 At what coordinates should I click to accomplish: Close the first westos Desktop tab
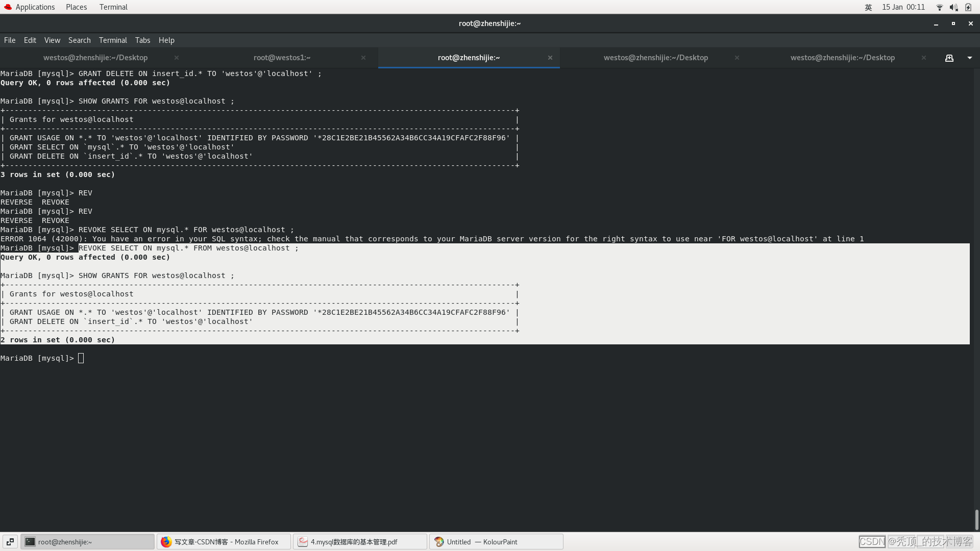(177, 58)
